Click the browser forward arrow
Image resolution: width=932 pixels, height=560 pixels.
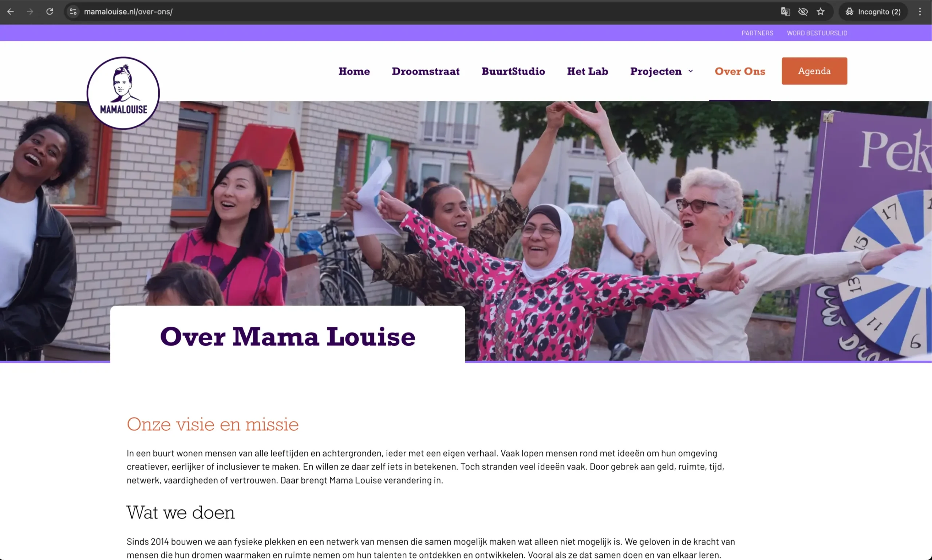coord(30,12)
